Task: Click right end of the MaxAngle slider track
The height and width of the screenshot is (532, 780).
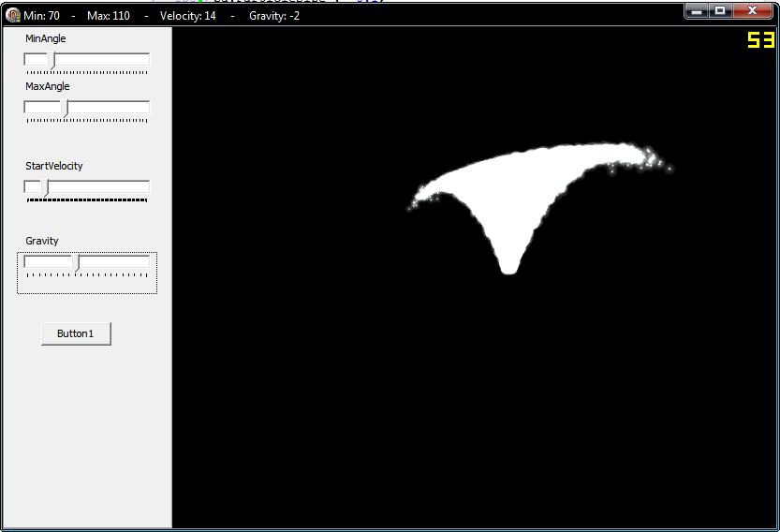Action: pos(145,108)
